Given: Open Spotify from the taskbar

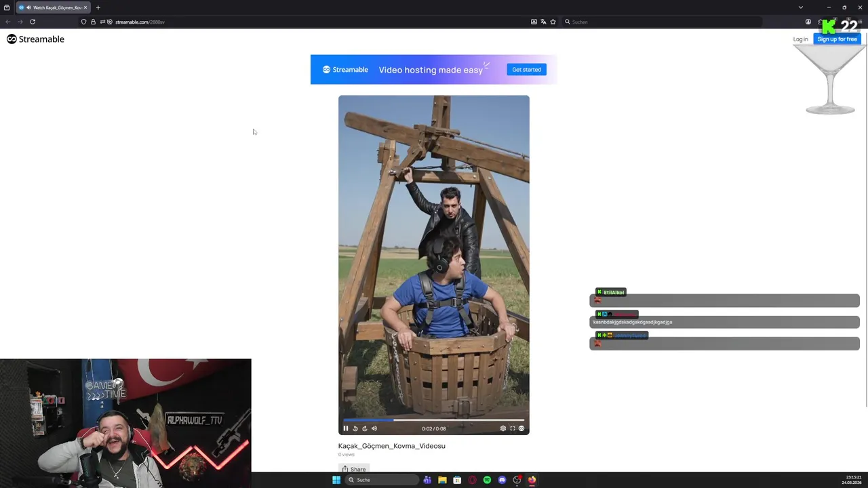Looking at the screenshot, I should point(487,480).
